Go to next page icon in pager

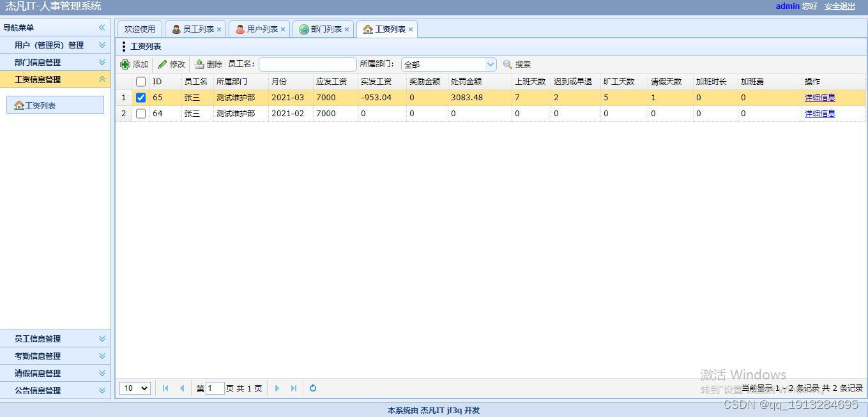(277, 388)
